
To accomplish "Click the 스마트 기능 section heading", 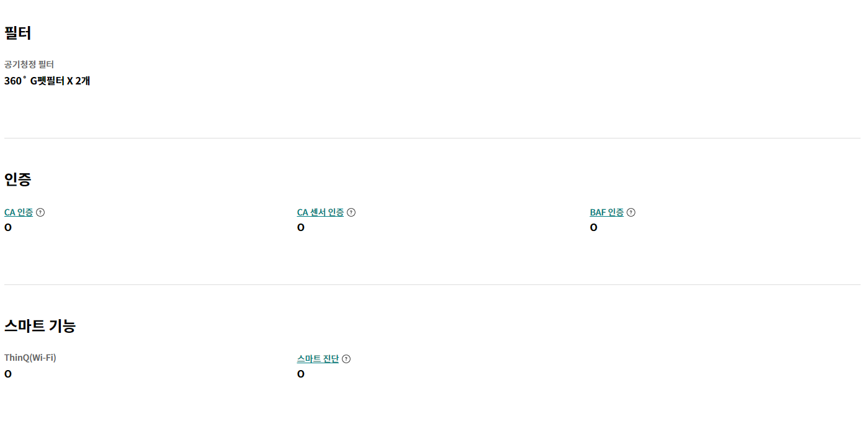I will click(40, 326).
